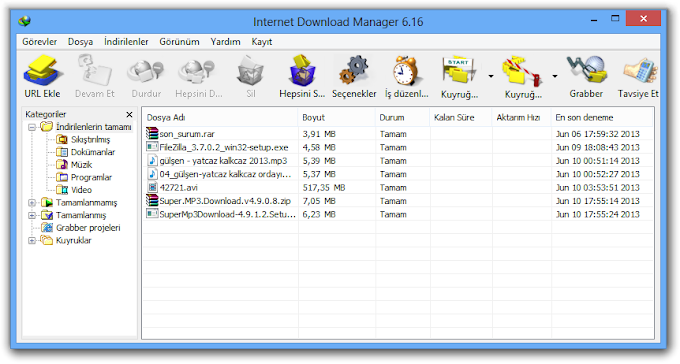This screenshot has height=364, width=680.
Task: Click date Jun 10 00:51:14 2013
Action: point(598,161)
